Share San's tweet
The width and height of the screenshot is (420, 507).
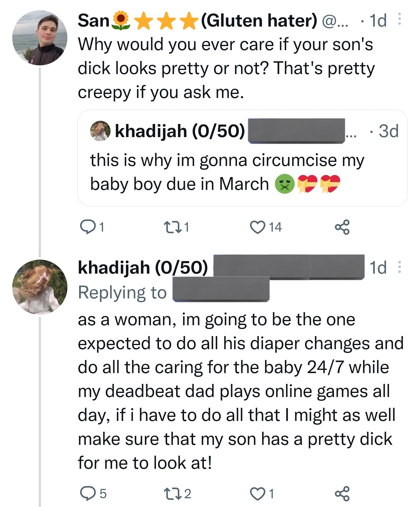click(x=342, y=227)
